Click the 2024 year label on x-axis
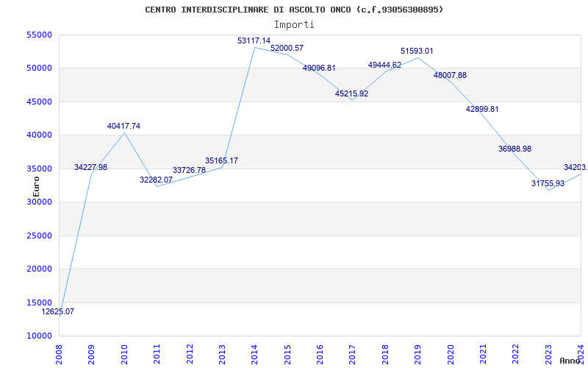 (581, 354)
